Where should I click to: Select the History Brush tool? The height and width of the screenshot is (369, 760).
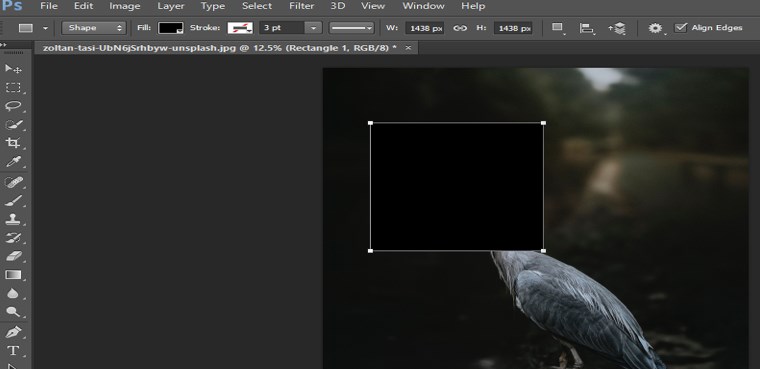(13, 238)
